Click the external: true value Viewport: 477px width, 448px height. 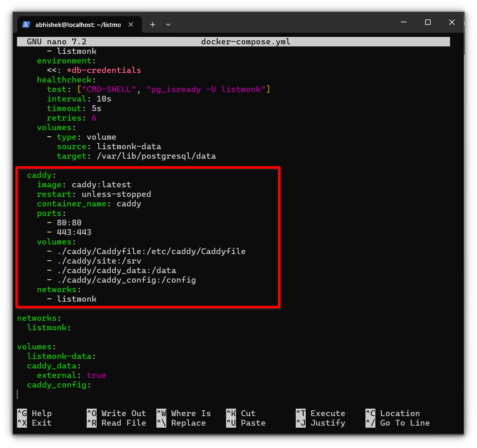tap(96, 375)
